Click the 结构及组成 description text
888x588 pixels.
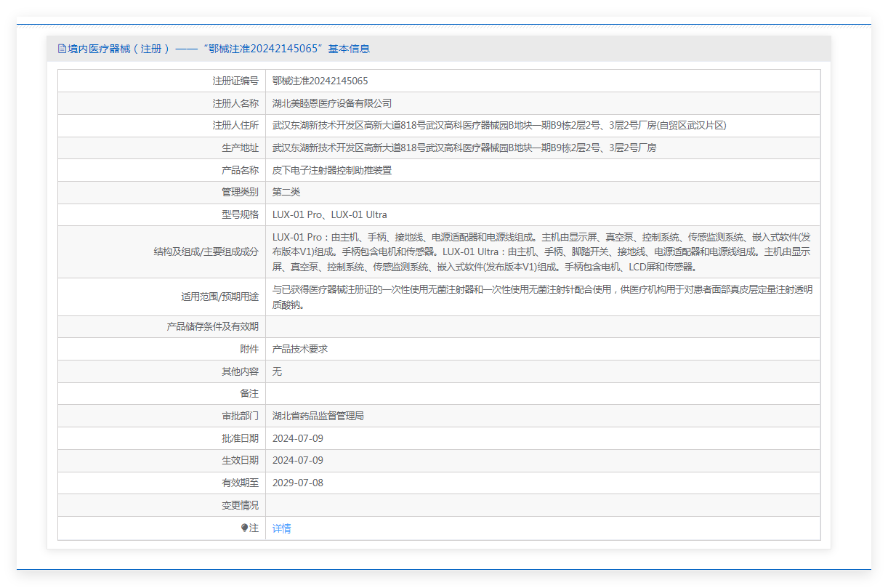point(541,251)
